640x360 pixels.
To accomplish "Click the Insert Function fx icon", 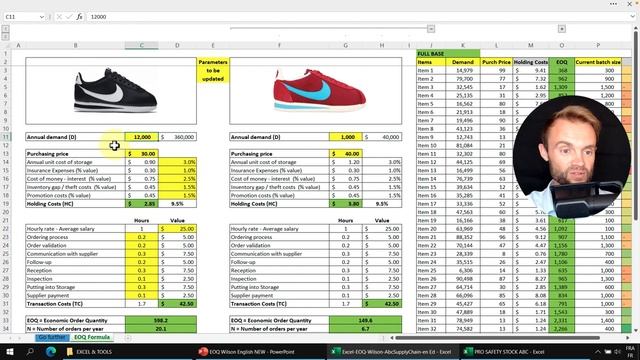I will [x=79, y=17].
